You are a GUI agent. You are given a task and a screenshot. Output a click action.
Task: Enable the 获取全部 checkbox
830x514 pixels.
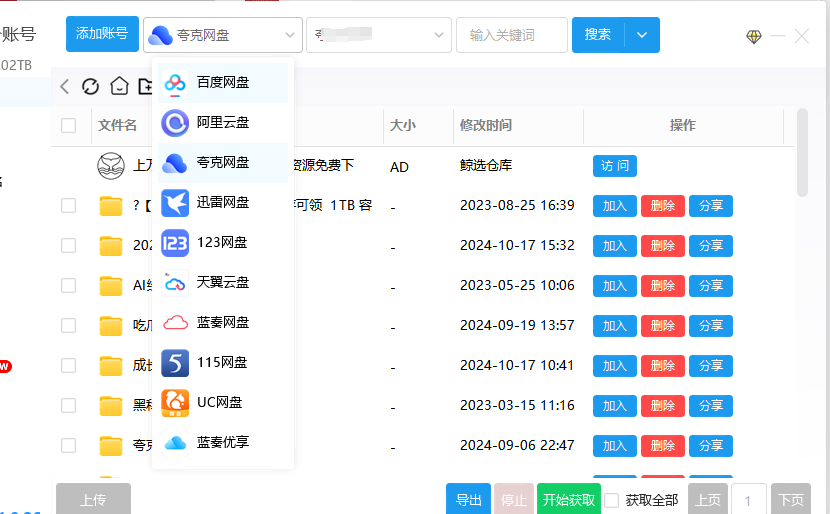(x=611, y=500)
